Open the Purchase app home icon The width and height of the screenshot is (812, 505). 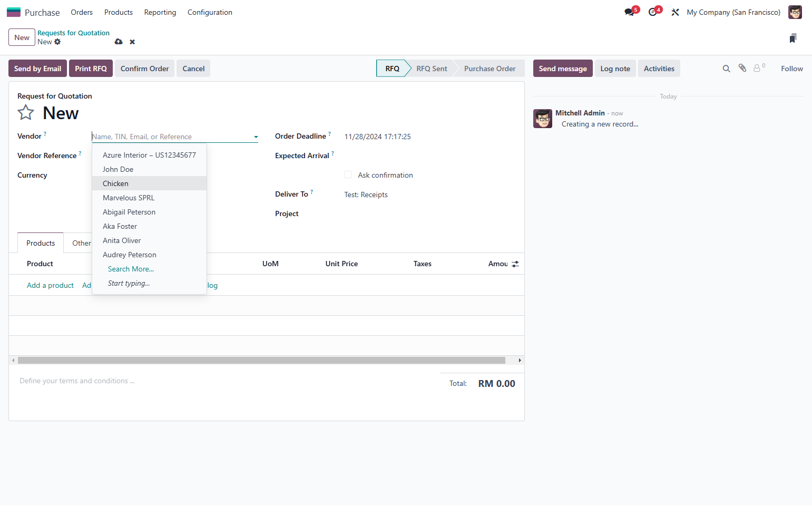14,12
